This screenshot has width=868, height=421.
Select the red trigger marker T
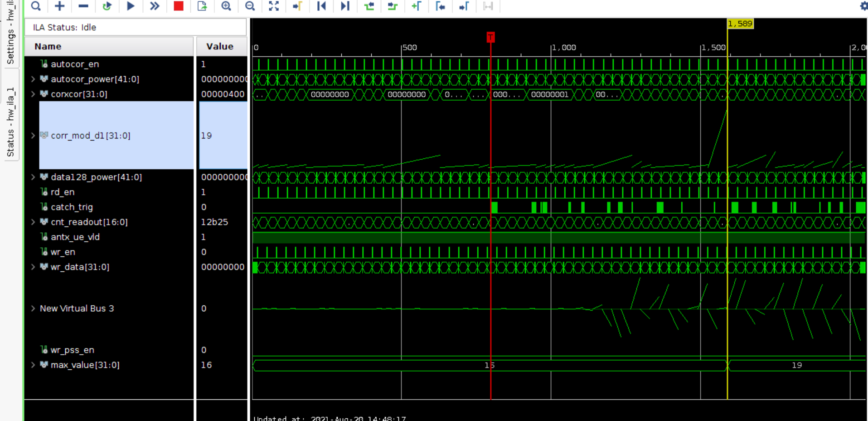[490, 37]
